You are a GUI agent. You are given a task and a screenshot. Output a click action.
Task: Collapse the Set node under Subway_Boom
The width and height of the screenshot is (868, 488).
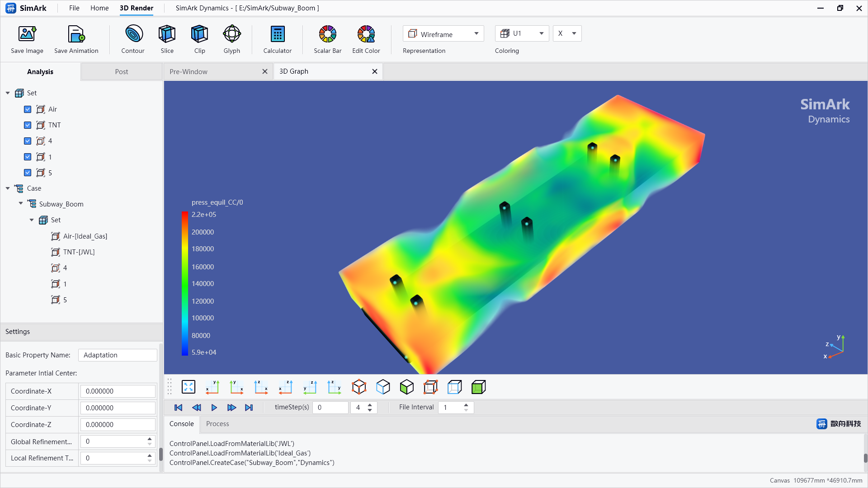point(32,220)
